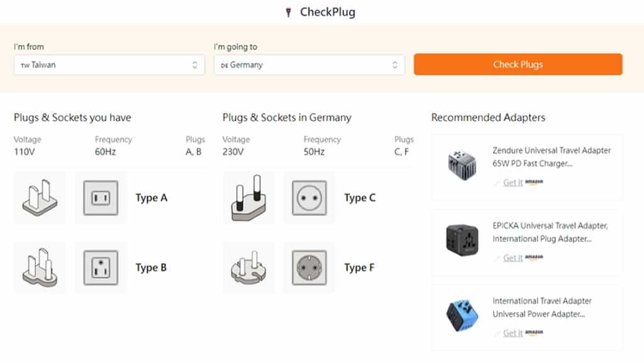This screenshot has height=362, width=644.
Task: Follow EPICKA adapter "Get it" Amazon link
Action: pos(513,257)
